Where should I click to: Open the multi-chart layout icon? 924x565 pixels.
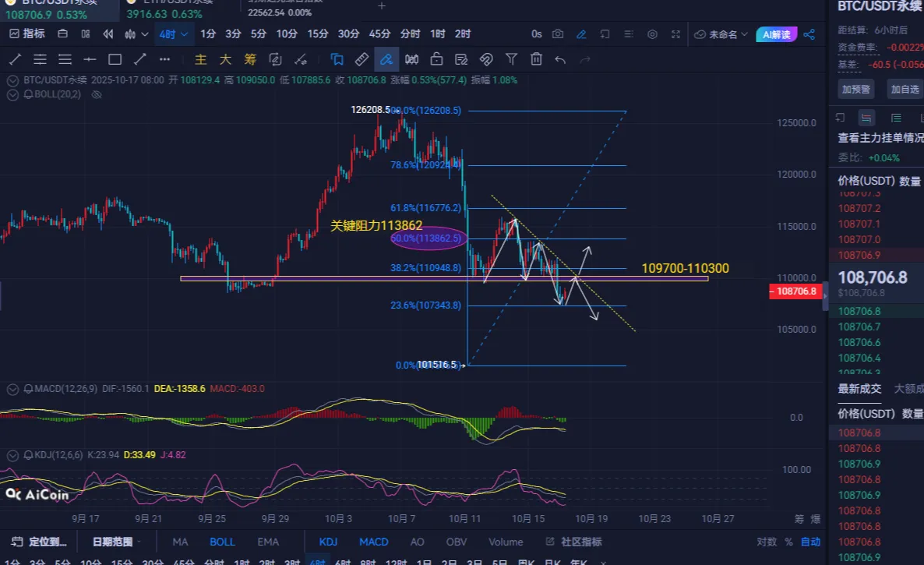click(86, 34)
